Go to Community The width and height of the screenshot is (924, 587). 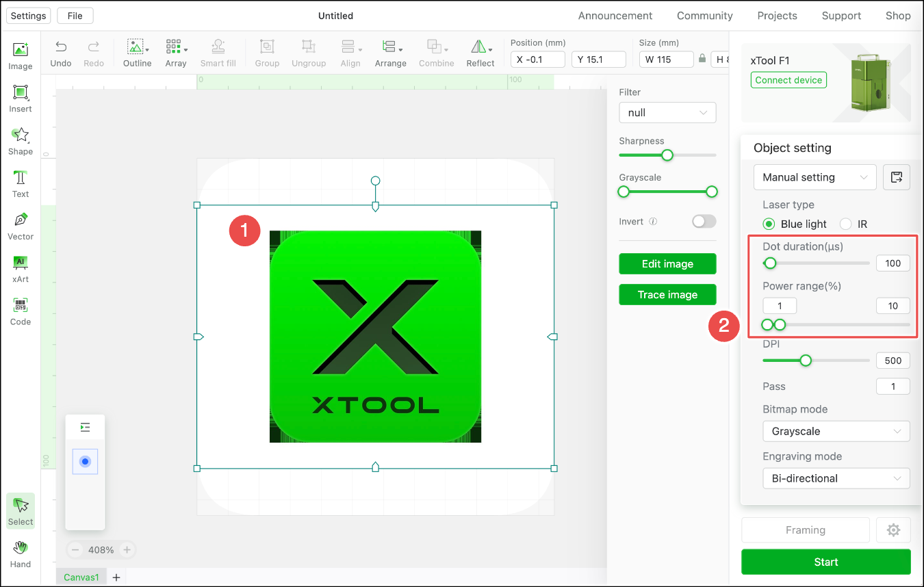click(705, 16)
